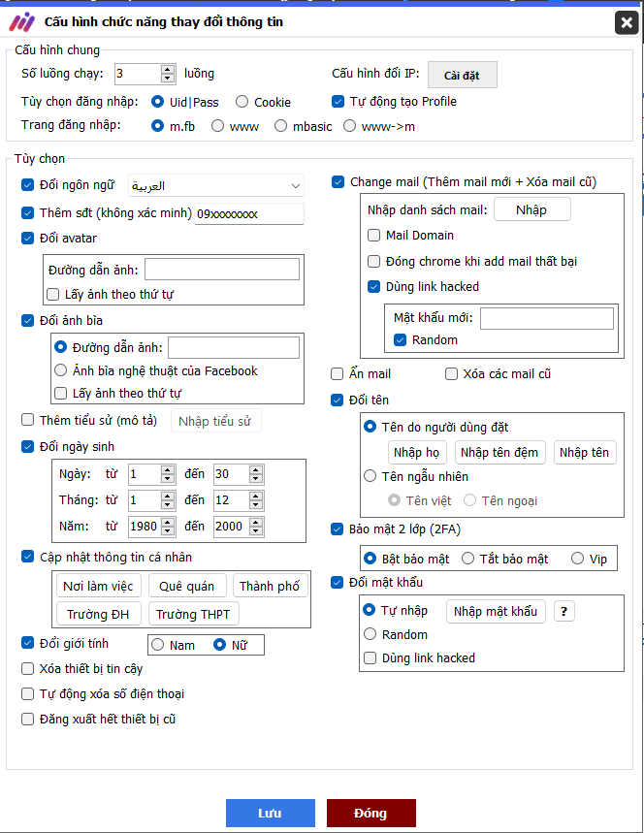This screenshot has width=644, height=833.
Task: Increase the thread count spinner
Action: tap(168, 69)
